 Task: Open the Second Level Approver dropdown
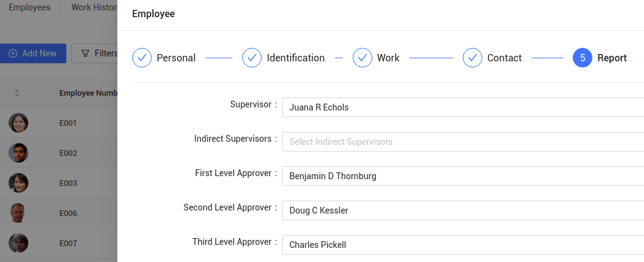click(463, 210)
